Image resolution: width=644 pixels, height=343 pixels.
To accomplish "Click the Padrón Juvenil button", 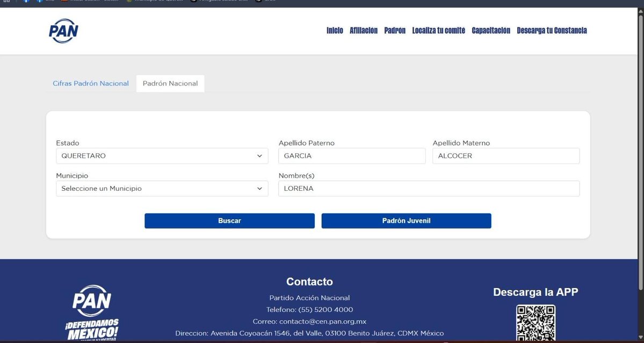I will pos(406,221).
